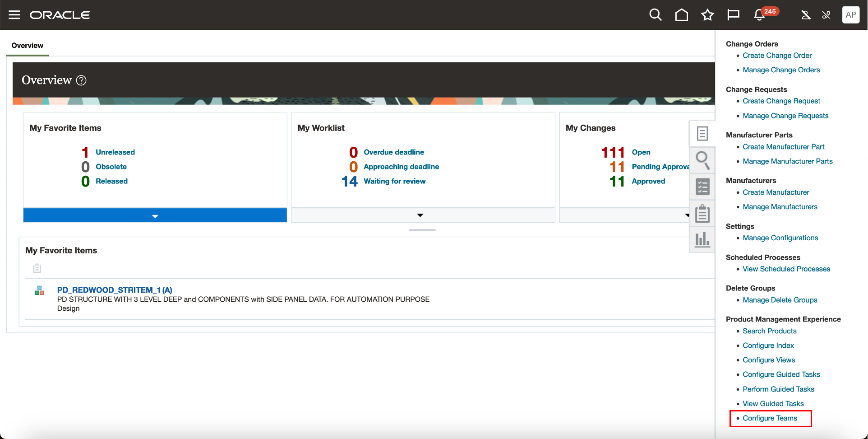Open Configure Views
868x439 pixels.
pyautogui.click(x=769, y=360)
